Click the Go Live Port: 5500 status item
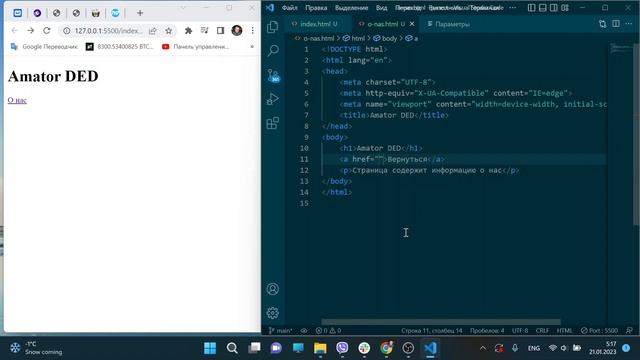The image size is (640, 360). [x=599, y=331]
